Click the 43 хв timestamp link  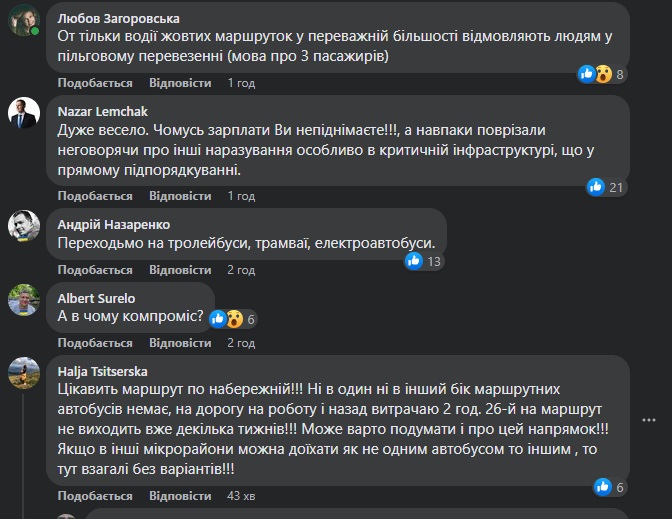243,496
